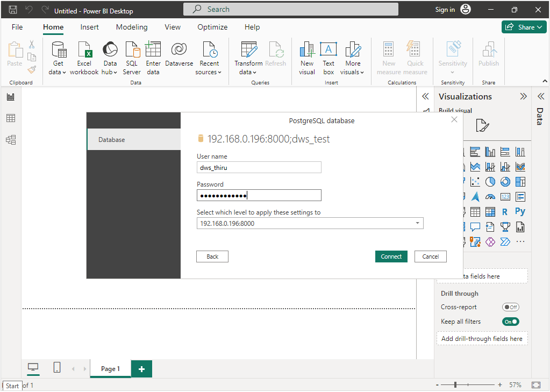
Task: Click the Excel workbook data source icon
Action: coord(84,49)
